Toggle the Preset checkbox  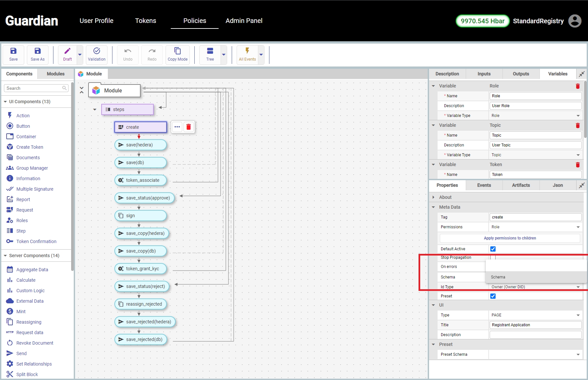[x=493, y=296]
